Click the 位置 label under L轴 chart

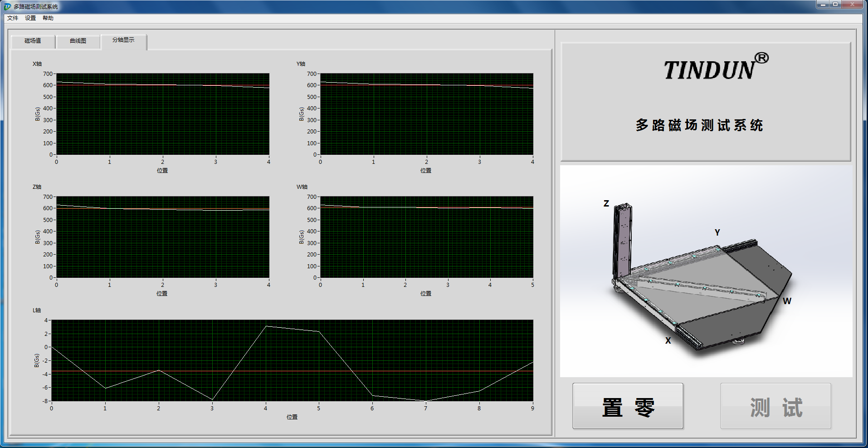click(292, 417)
